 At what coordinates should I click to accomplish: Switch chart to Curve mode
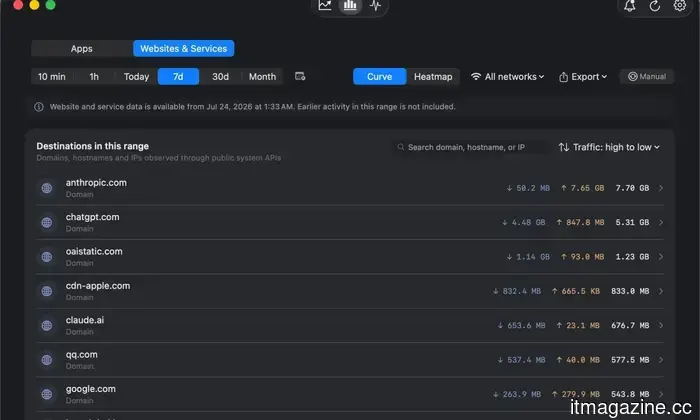click(x=379, y=77)
